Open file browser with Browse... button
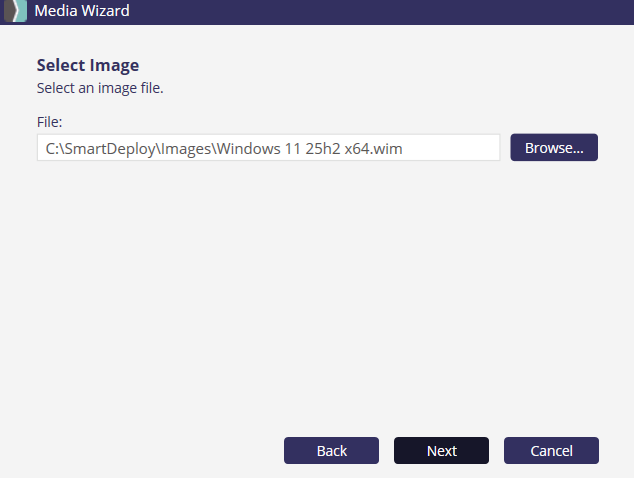Image resolution: width=634 pixels, height=478 pixels. 554,148
